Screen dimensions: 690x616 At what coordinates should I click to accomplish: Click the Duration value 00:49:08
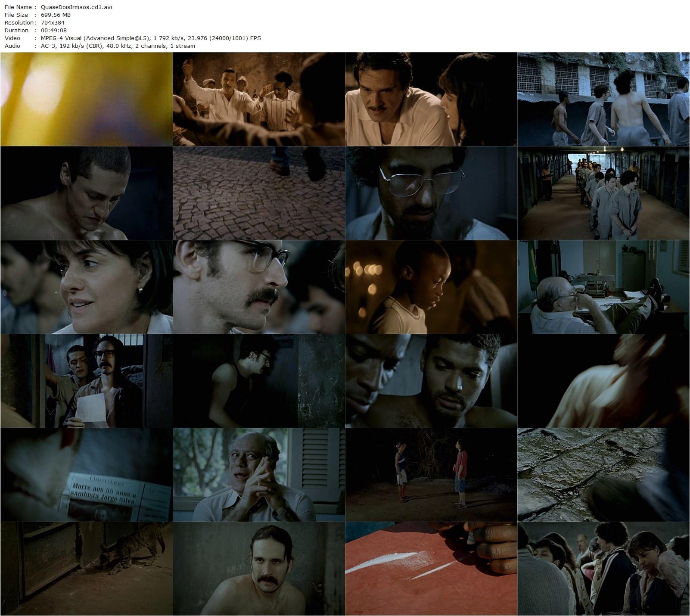pyautogui.click(x=54, y=30)
